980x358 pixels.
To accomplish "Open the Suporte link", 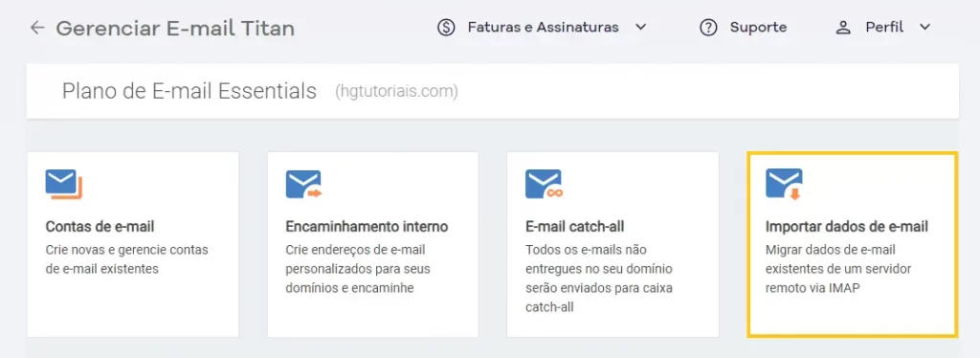I will [x=758, y=28].
